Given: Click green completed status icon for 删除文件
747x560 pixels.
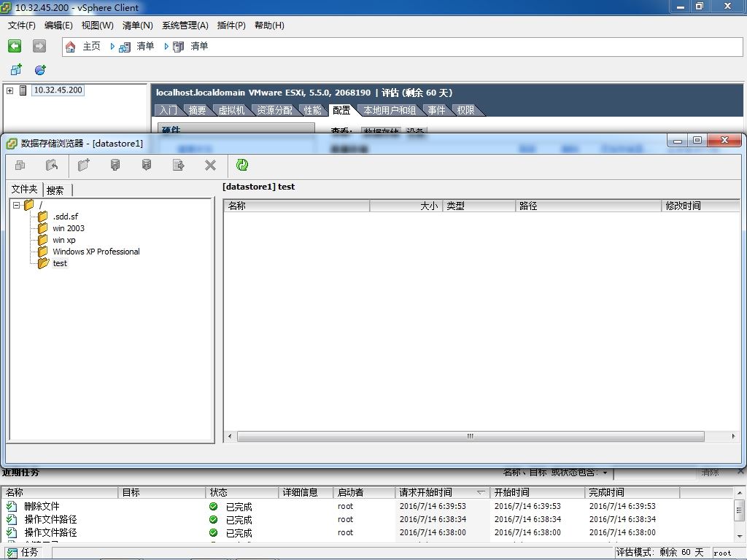Looking at the screenshot, I should coord(214,507).
